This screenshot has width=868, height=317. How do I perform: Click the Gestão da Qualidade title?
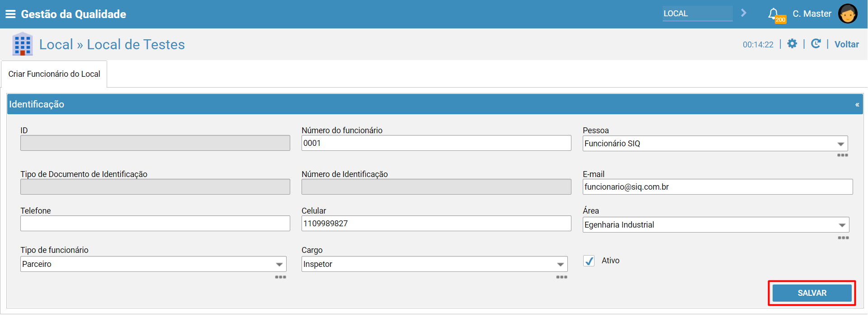74,14
